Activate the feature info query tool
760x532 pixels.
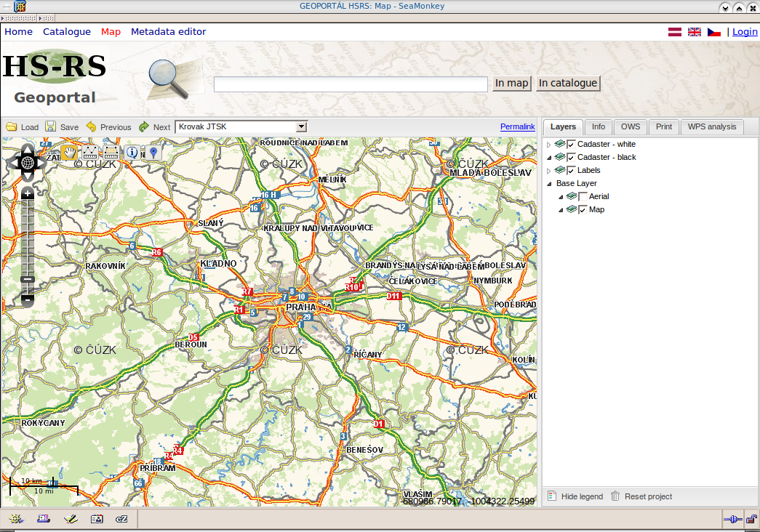click(132, 152)
